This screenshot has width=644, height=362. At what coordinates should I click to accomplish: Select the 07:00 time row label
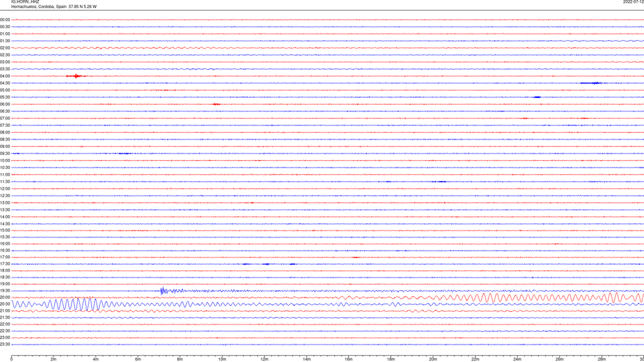pos(5,118)
